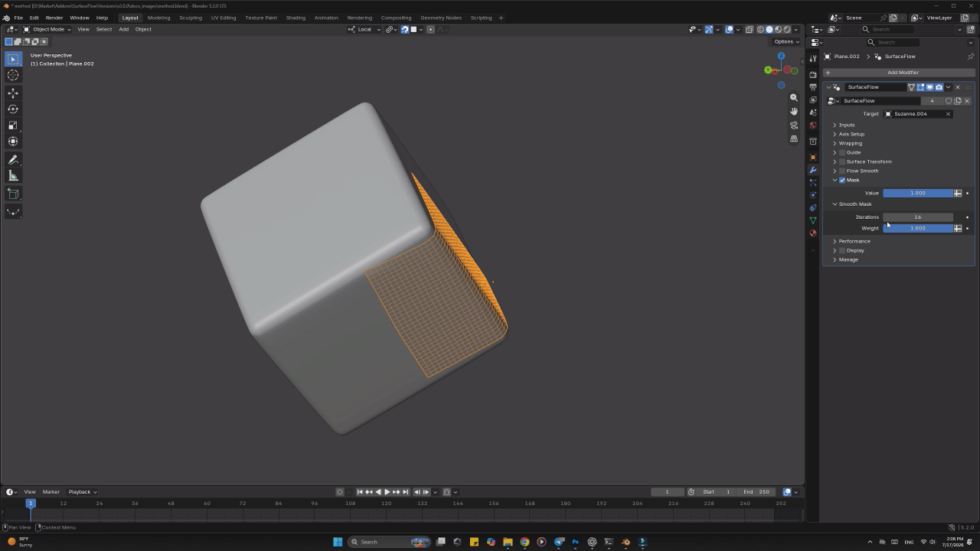Adjust the Mask Value slider
The image size is (980, 551).
click(x=918, y=193)
